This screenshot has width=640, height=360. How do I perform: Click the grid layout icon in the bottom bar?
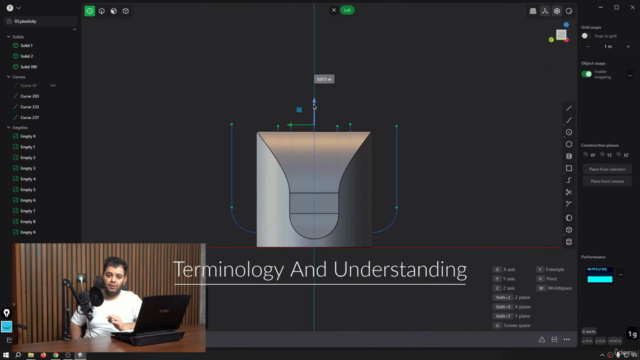pyautogui.click(x=554, y=340)
